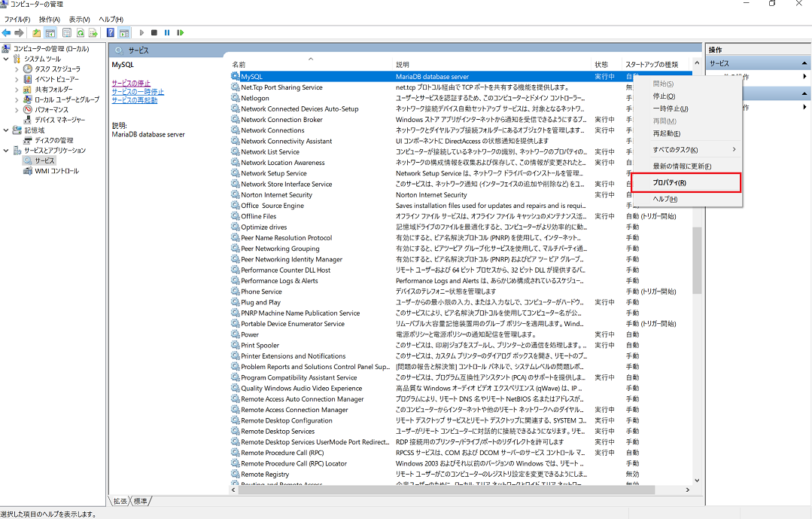Open the 表示(V) menu
The height and width of the screenshot is (519, 812).
coord(79,19)
